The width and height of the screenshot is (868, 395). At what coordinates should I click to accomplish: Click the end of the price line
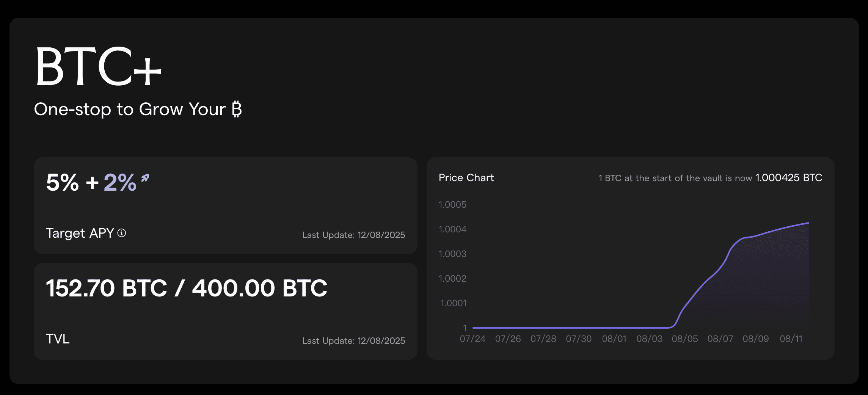(x=808, y=223)
